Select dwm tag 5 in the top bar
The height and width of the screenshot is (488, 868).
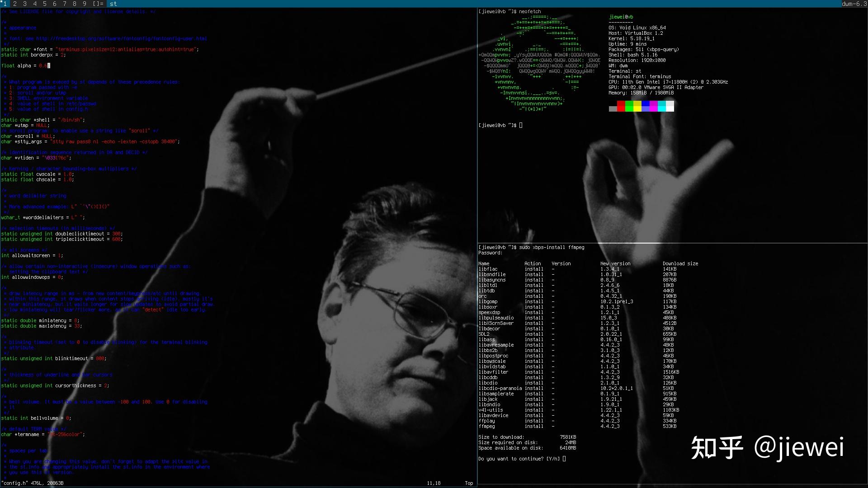coord(45,4)
